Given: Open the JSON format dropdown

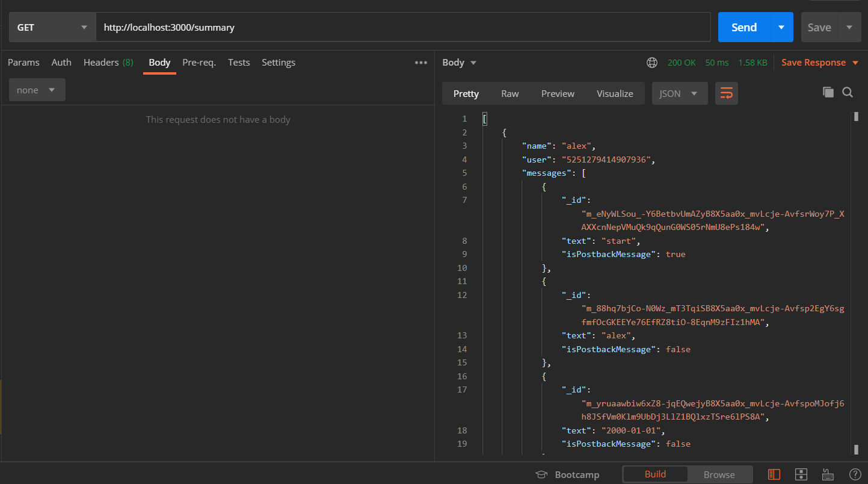Looking at the screenshot, I should point(680,93).
